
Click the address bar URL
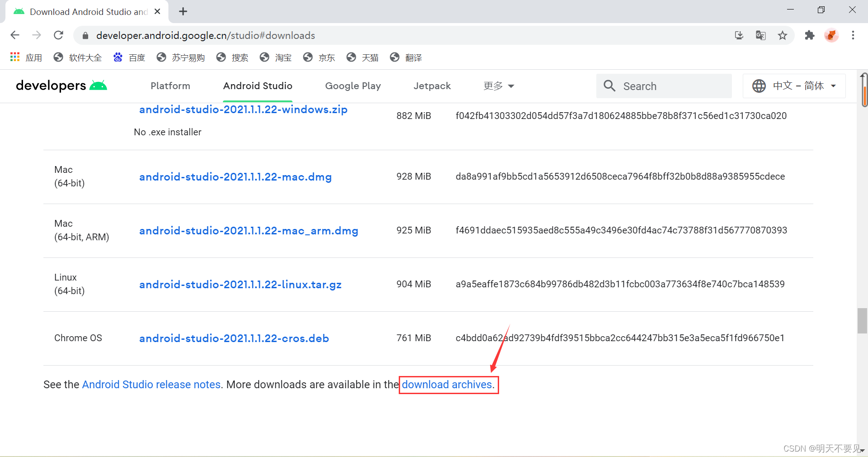pyautogui.click(x=205, y=35)
